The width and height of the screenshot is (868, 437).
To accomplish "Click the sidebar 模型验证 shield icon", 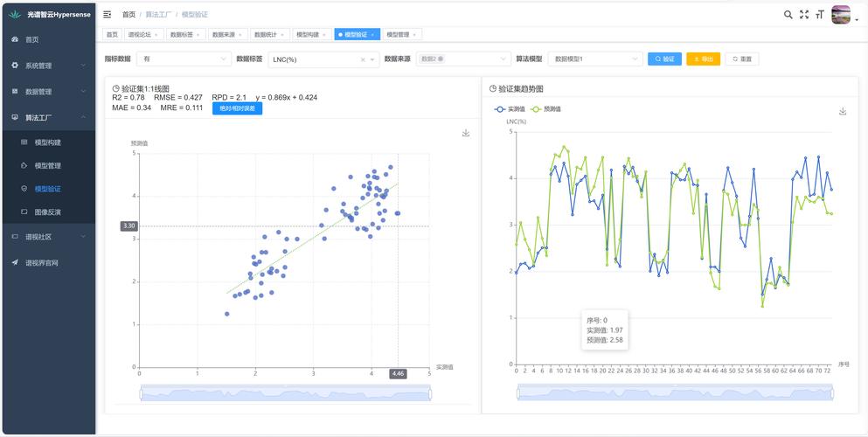I will point(24,189).
